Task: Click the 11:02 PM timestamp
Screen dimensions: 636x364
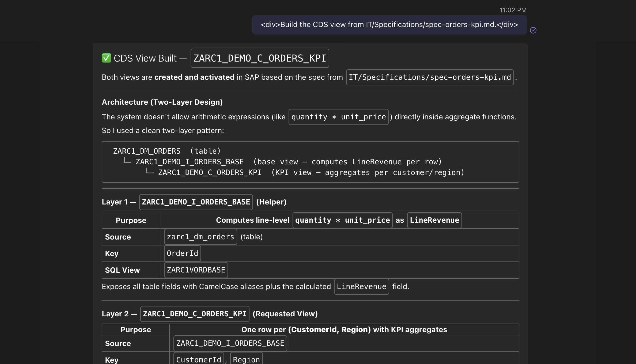Action: pyautogui.click(x=513, y=10)
